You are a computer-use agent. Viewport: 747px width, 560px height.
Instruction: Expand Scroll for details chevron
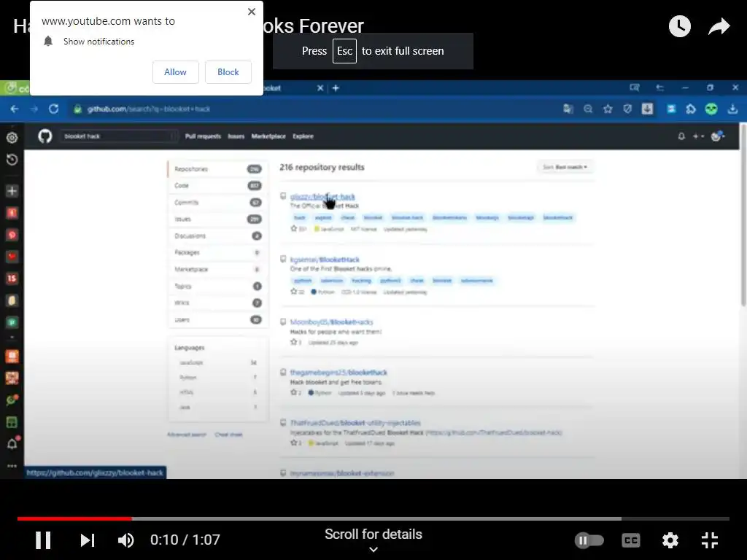(x=373, y=549)
